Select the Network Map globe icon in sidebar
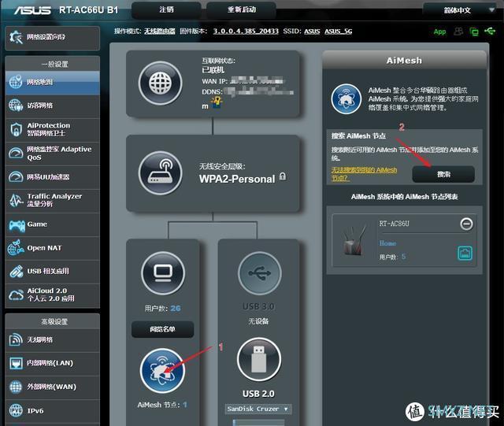This screenshot has width=504, height=426. pyautogui.click(x=16, y=82)
